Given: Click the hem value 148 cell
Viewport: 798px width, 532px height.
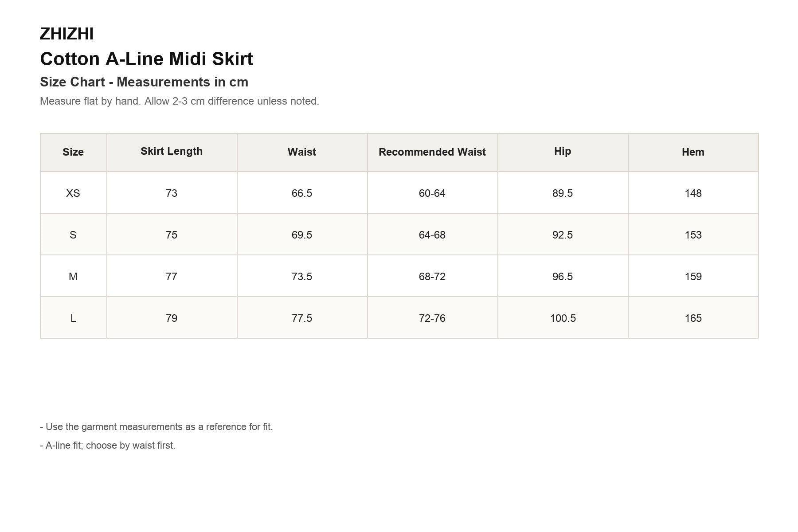Looking at the screenshot, I should coord(693,193).
